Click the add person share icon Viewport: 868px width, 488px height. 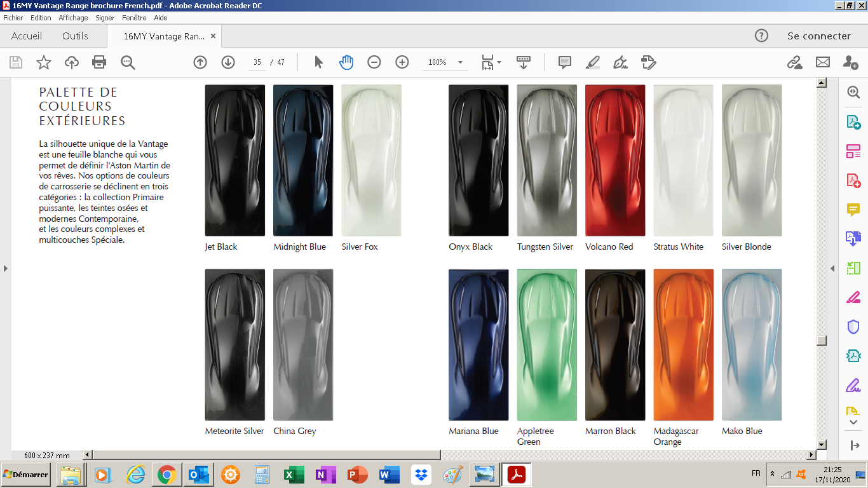[851, 62]
